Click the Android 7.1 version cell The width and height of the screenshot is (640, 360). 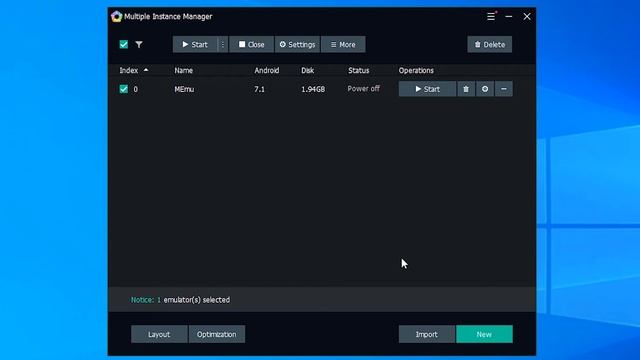(x=260, y=89)
